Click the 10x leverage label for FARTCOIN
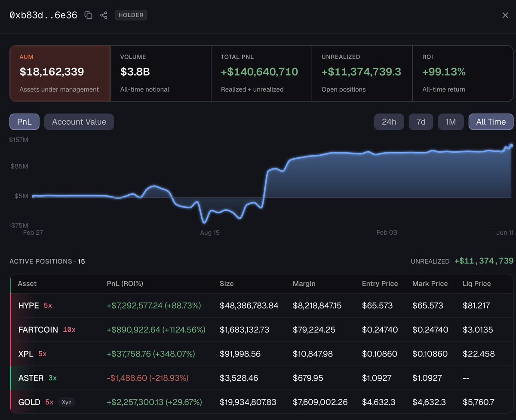This screenshot has height=420, width=516. pos(69,330)
